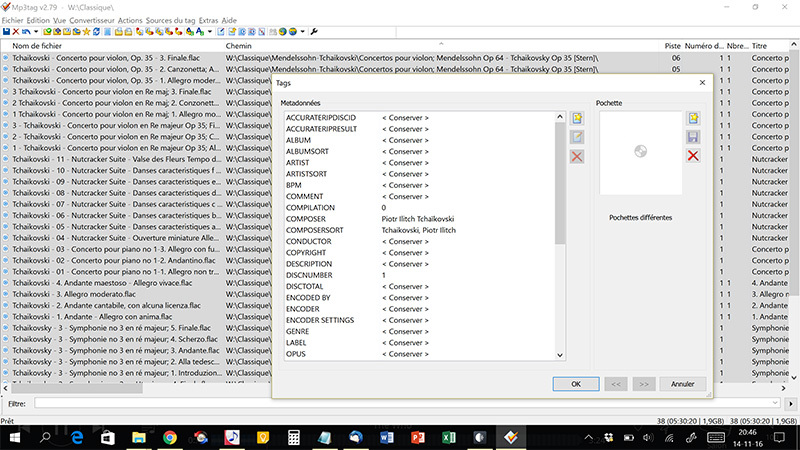Click the Undo toolbar icon
800x450 pixels.
[26, 32]
